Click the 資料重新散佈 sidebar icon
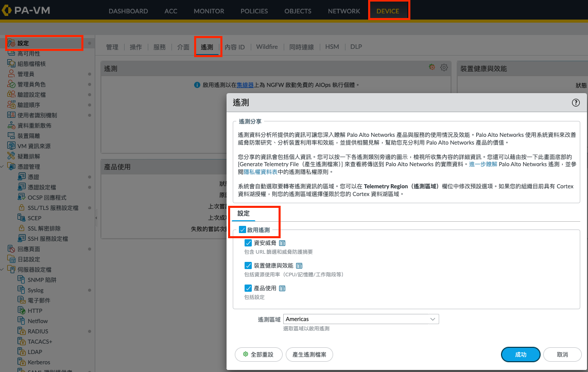Viewport: 588px width, 372px height. [x=11, y=125]
